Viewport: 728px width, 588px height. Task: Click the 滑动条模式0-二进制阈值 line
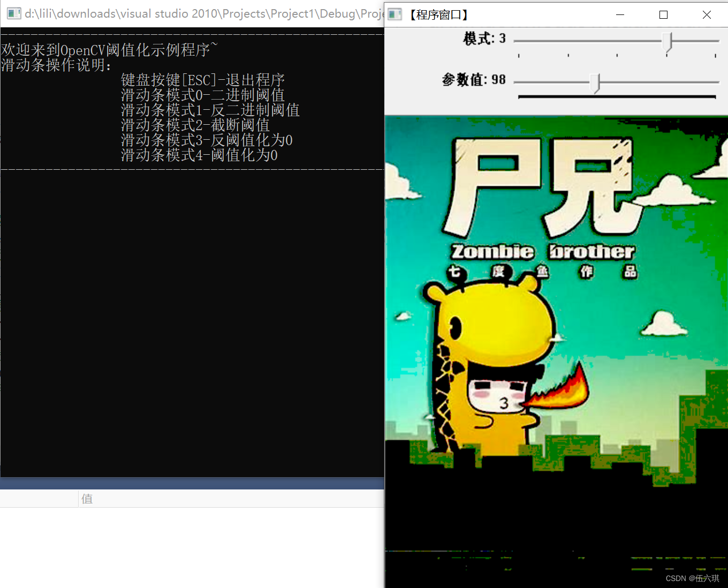tap(203, 95)
